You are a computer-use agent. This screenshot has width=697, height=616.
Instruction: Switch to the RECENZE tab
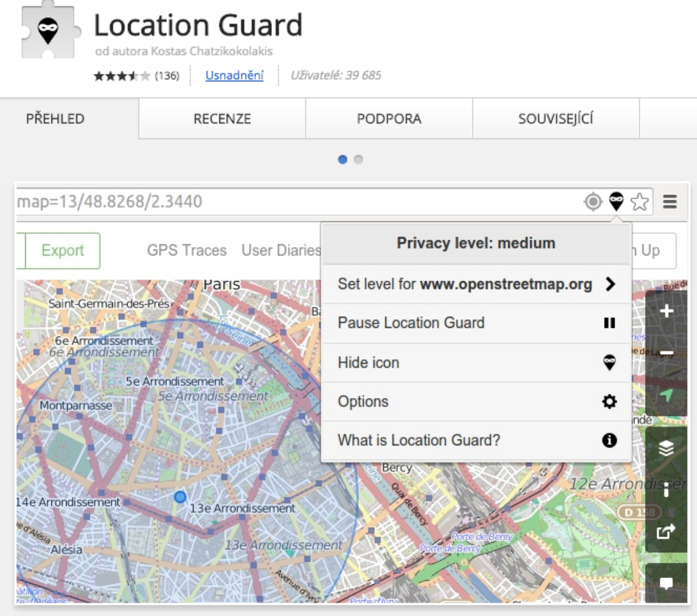coord(222,119)
